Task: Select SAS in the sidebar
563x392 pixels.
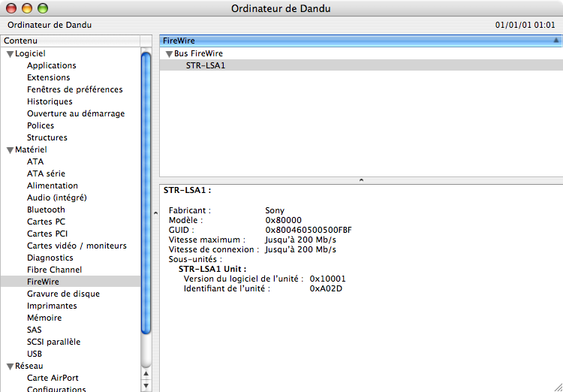Action: click(34, 330)
